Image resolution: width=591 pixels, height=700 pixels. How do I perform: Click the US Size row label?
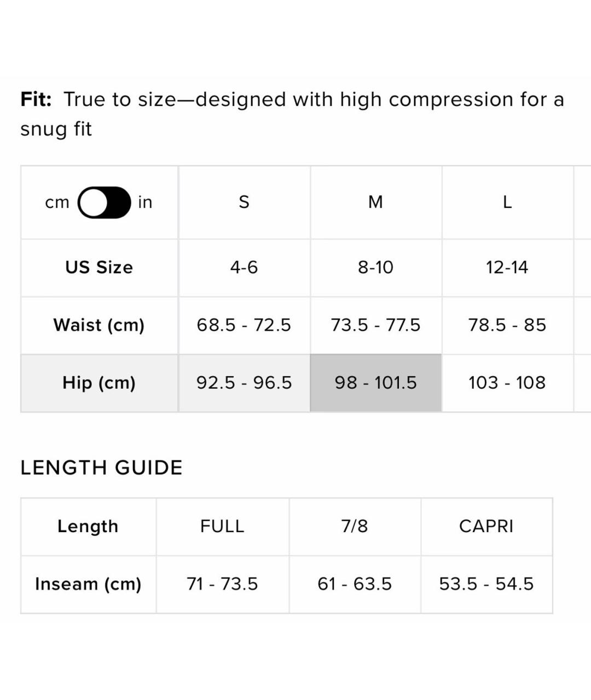99,267
